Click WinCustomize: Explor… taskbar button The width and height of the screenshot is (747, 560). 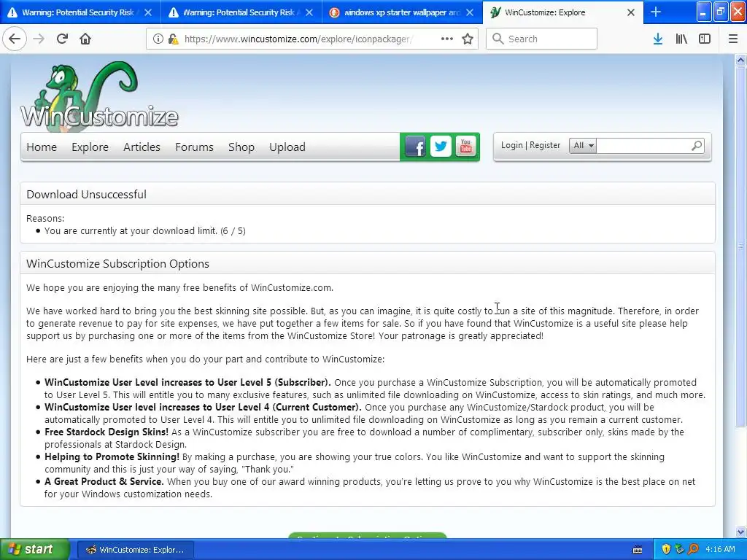pos(135,550)
